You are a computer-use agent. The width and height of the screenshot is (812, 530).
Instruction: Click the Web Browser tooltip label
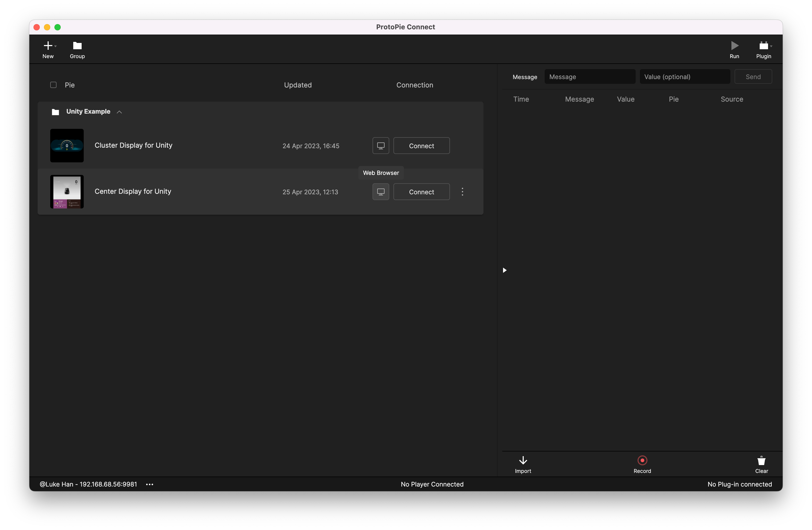tap(381, 172)
